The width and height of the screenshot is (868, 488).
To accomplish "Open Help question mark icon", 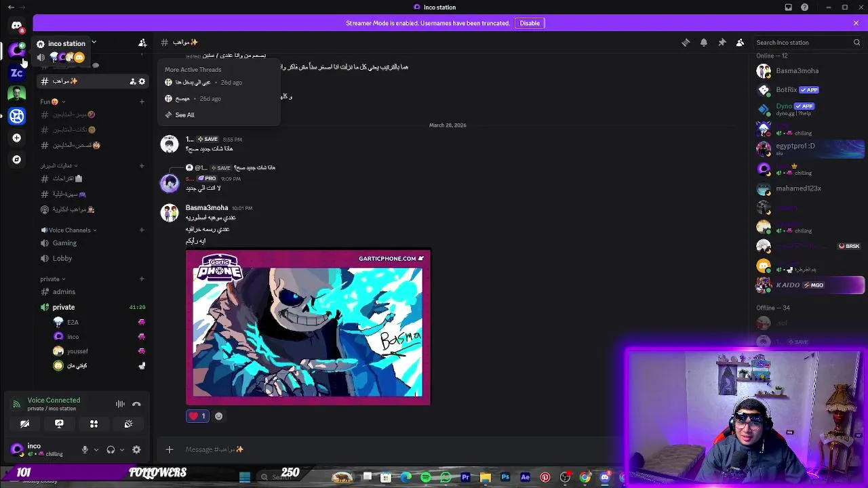I will [804, 7].
